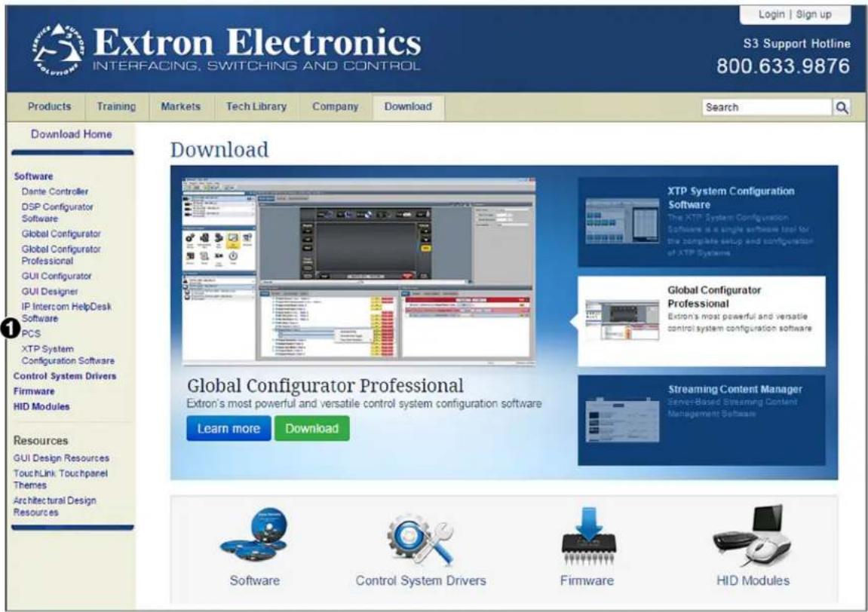
Task: Click the Search input field
Action: click(x=767, y=107)
